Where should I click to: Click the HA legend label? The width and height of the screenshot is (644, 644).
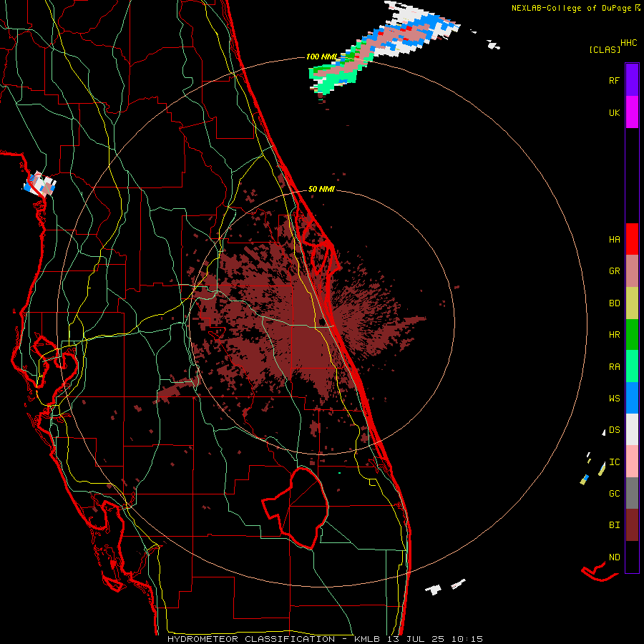[614, 240]
